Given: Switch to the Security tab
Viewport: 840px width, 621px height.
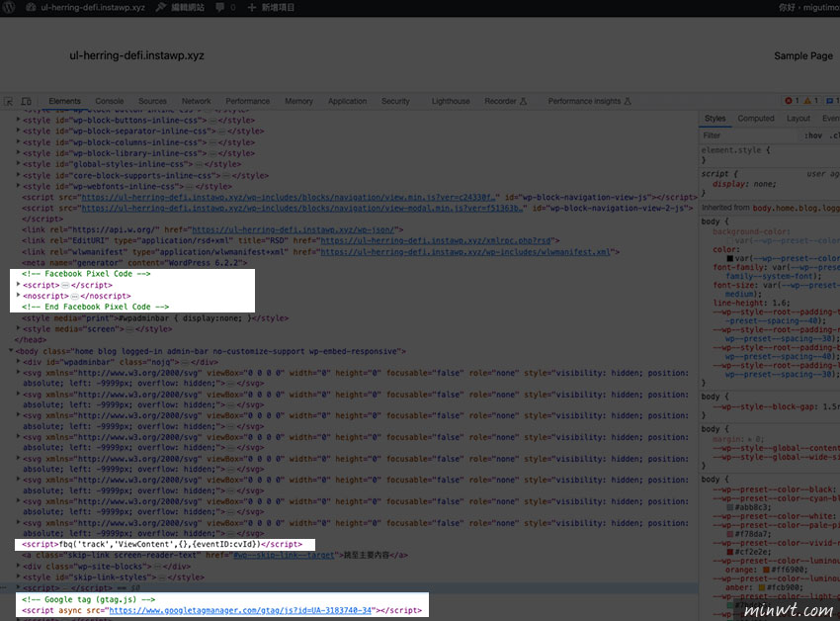Looking at the screenshot, I should 395,101.
